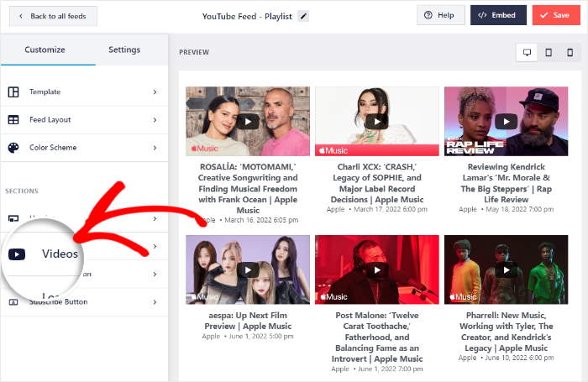
Task: Click the Feed Layout grid icon
Action: point(13,120)
